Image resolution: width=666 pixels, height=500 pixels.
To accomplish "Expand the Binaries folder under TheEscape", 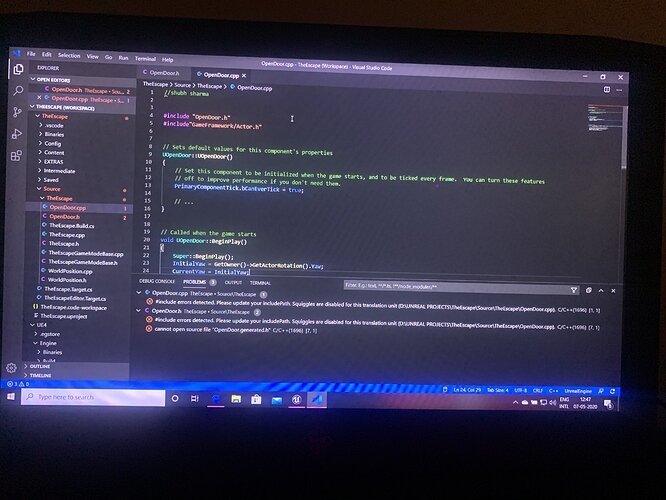I will (54, 135).
